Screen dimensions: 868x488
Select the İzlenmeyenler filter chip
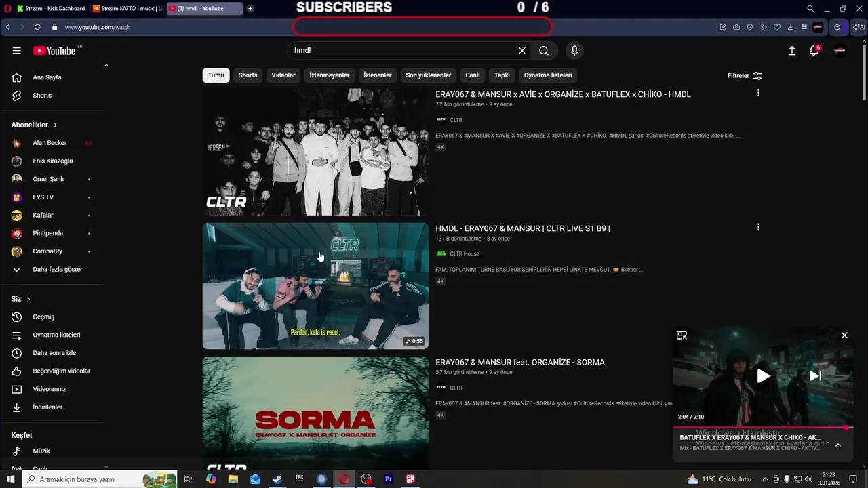[x=330, y=75]
